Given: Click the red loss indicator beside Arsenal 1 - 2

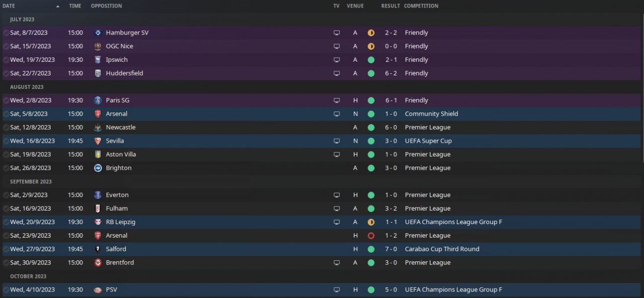Looking at the screenshot, I should coord(371,236).
